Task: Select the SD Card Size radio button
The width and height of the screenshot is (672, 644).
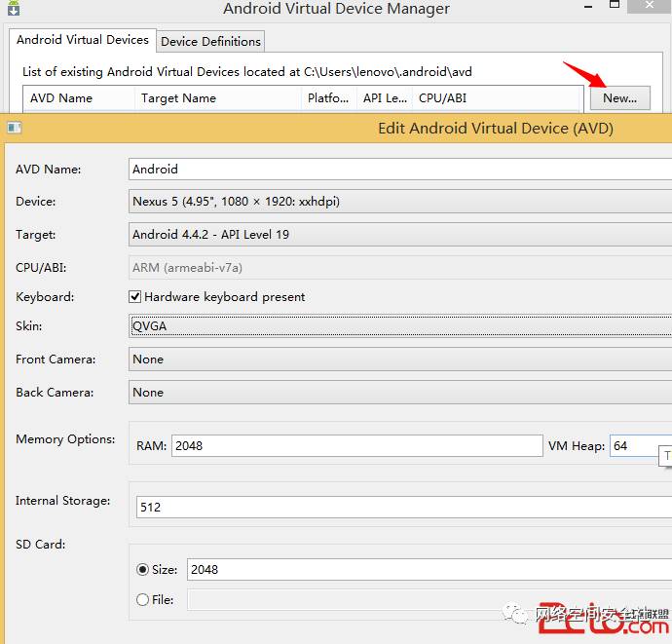Action: coord(142,569)
